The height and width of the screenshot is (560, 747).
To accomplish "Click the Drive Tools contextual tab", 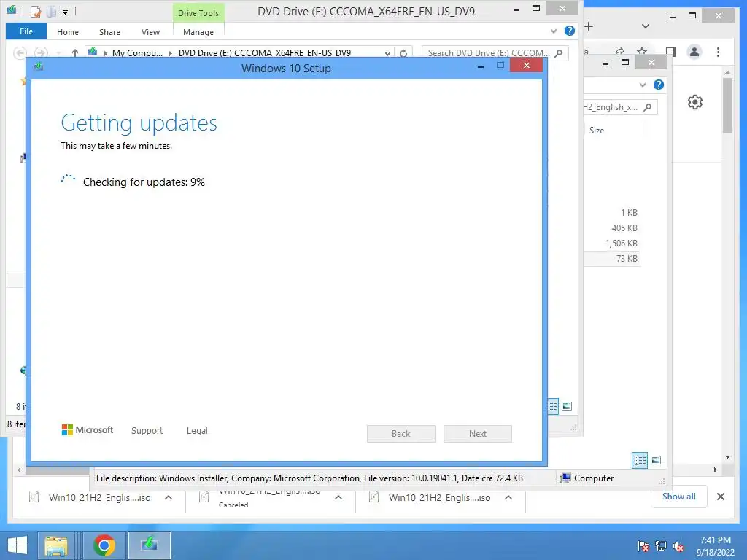I will tap(198, 13).
